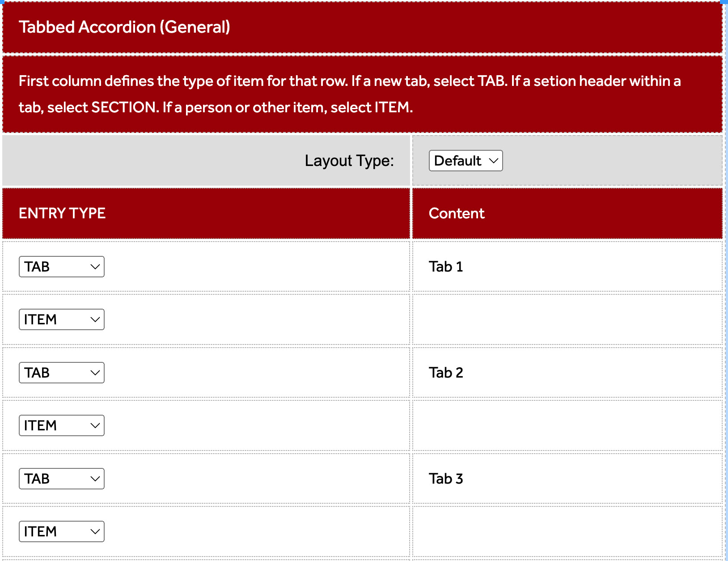
Task: Click the Tabbed Accordion (General) title
Action: [x=124, y=27]
